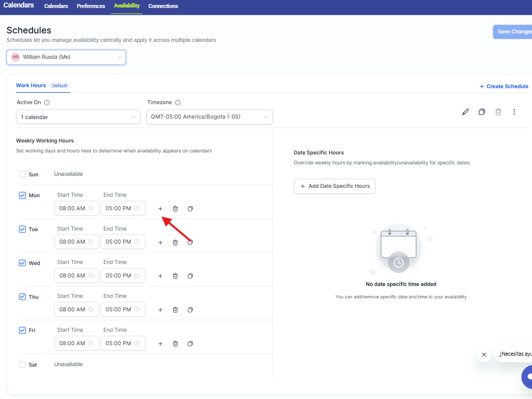Enable the Saturday checkbox
532x399 pixels.
click(22, 365)
